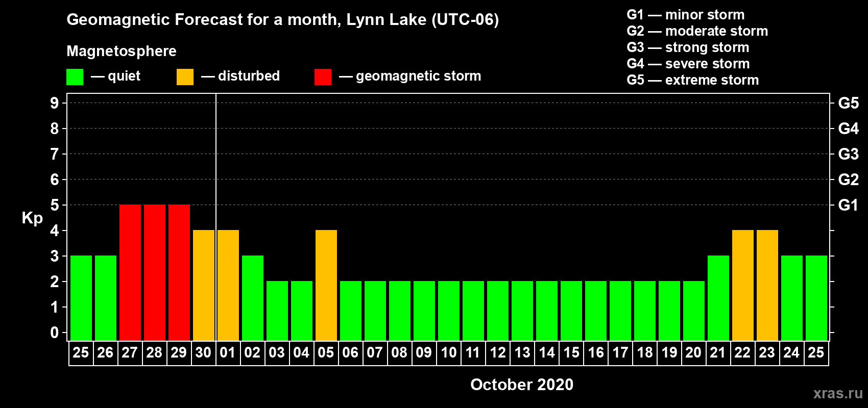The image size is (868, 408).
Task: Click the date label 19
Action: 669,353
